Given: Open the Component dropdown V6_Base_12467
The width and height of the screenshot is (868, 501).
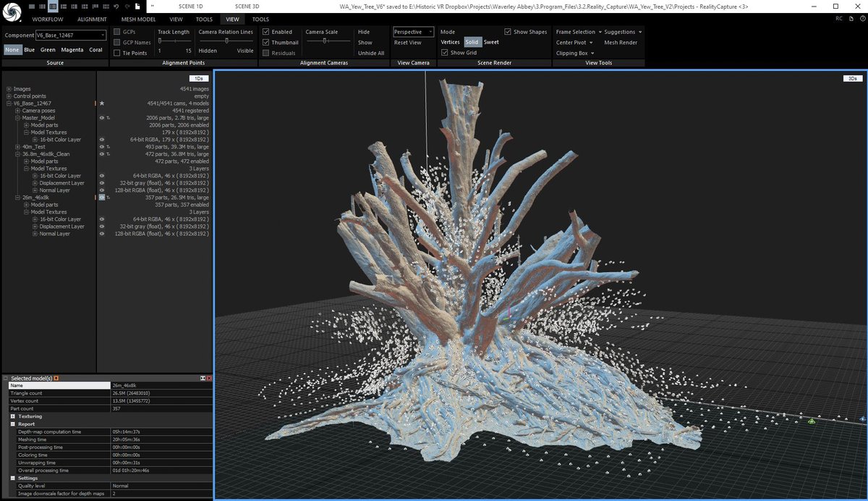Looking at the screenshot, I should coord(69,34).
